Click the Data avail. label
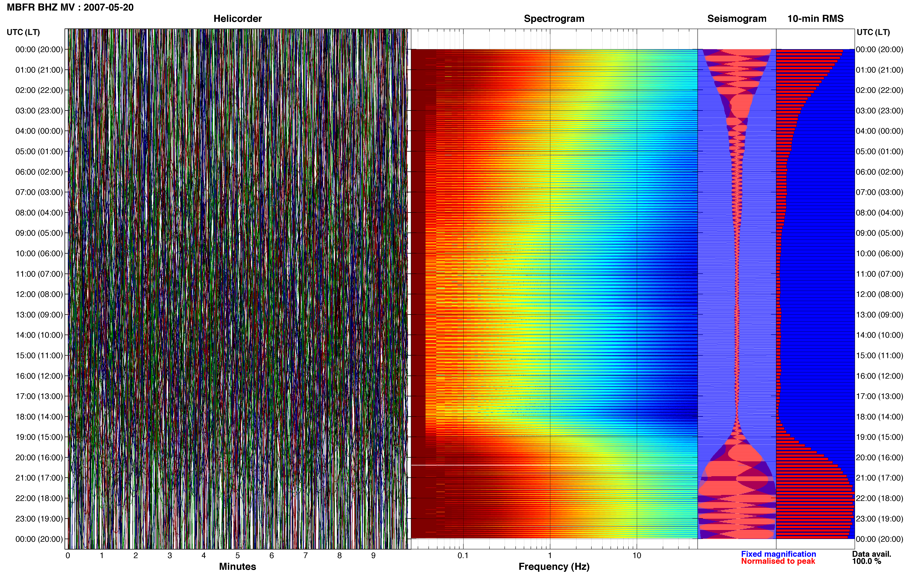 coord(872,554)
